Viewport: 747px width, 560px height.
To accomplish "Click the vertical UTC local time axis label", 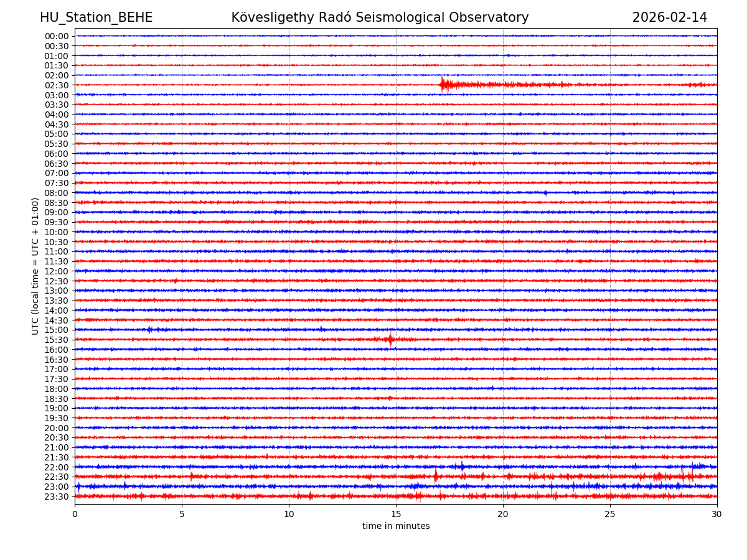I will (35, 266).
